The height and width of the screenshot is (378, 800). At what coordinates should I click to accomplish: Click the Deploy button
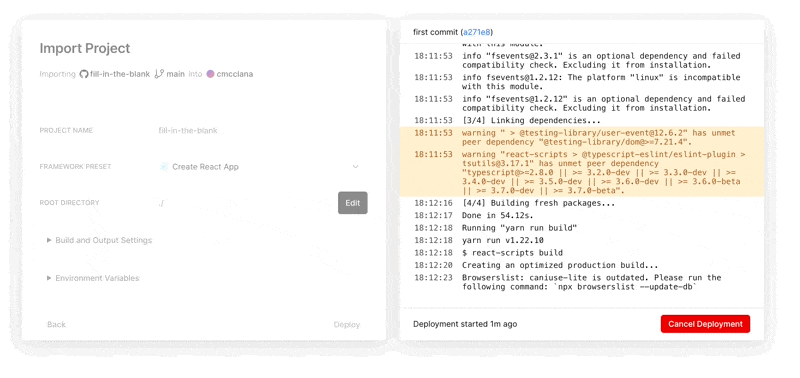pos(347,324)
